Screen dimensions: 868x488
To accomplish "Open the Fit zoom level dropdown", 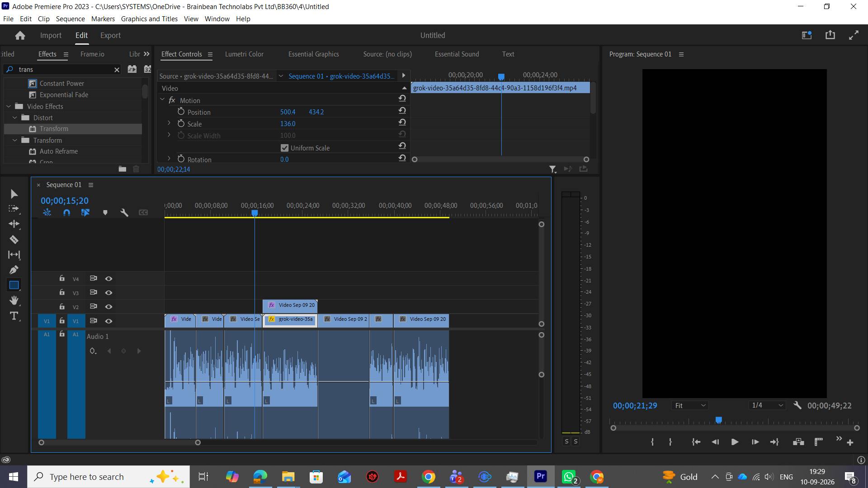I will coord(690,405).
